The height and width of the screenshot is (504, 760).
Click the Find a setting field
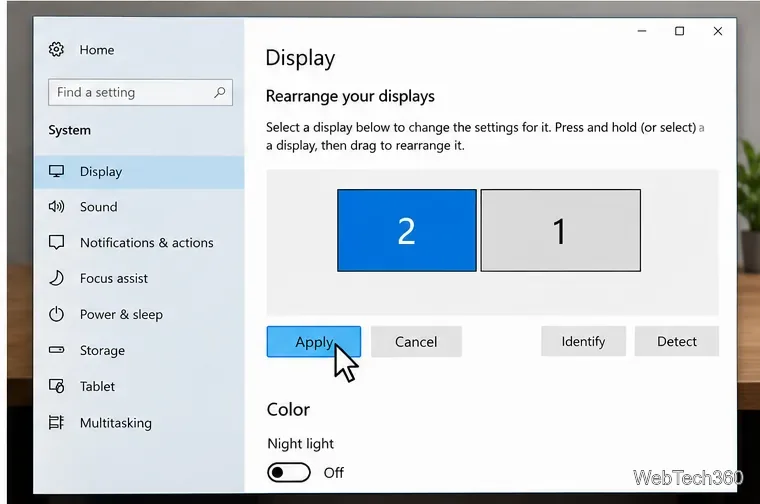click(x=140, y=92)
